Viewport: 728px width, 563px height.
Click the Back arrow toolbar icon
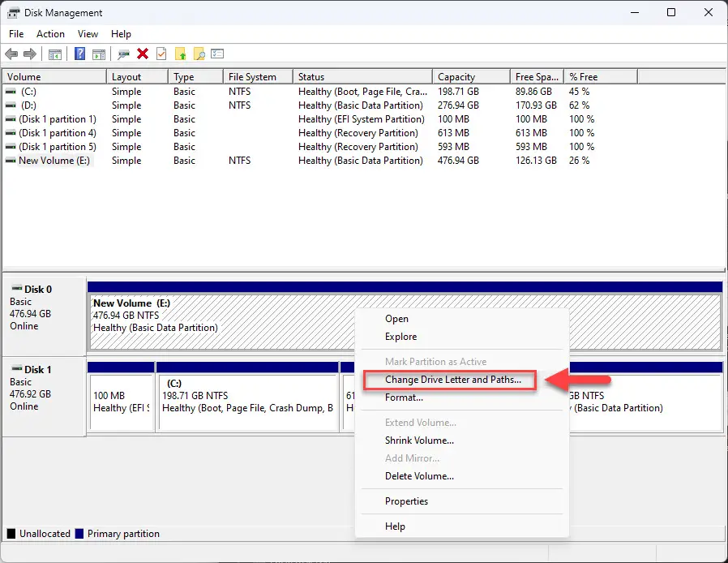click(x=11, y=54)
